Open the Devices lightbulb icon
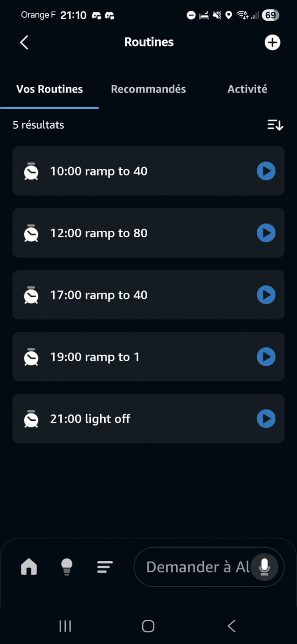 [67, 567]
